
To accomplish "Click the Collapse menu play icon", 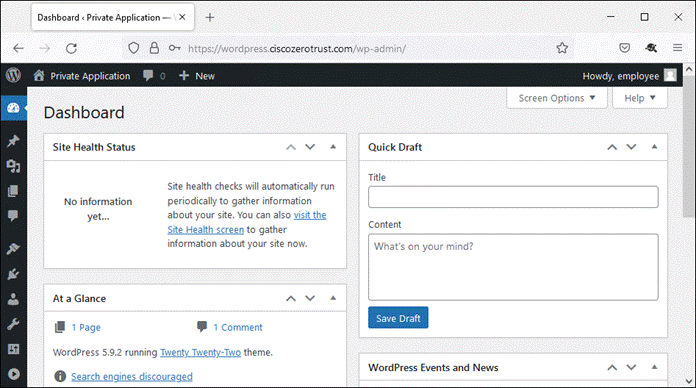I will point(13,374).
